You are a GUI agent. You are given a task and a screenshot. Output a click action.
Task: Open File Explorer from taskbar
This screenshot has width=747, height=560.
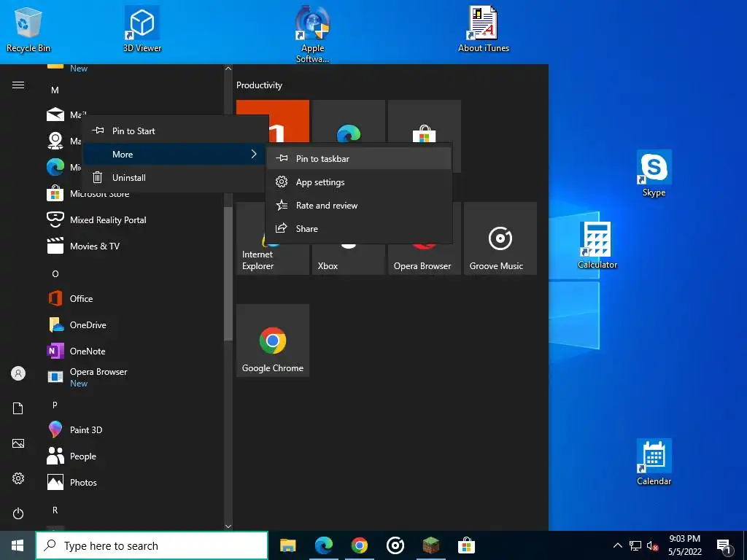[x=287, y=545]
